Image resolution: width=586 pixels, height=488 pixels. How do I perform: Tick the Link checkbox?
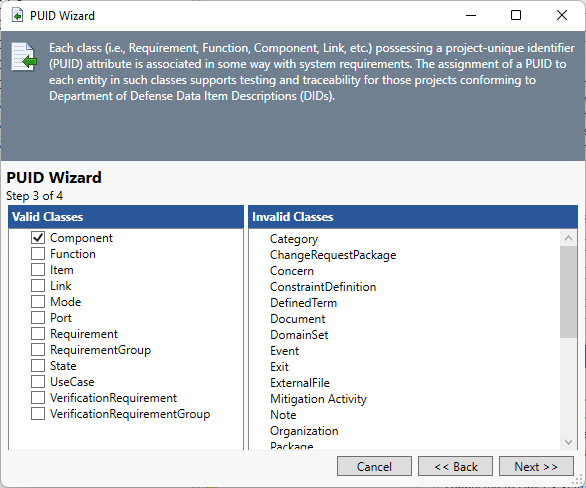point(38,286)
